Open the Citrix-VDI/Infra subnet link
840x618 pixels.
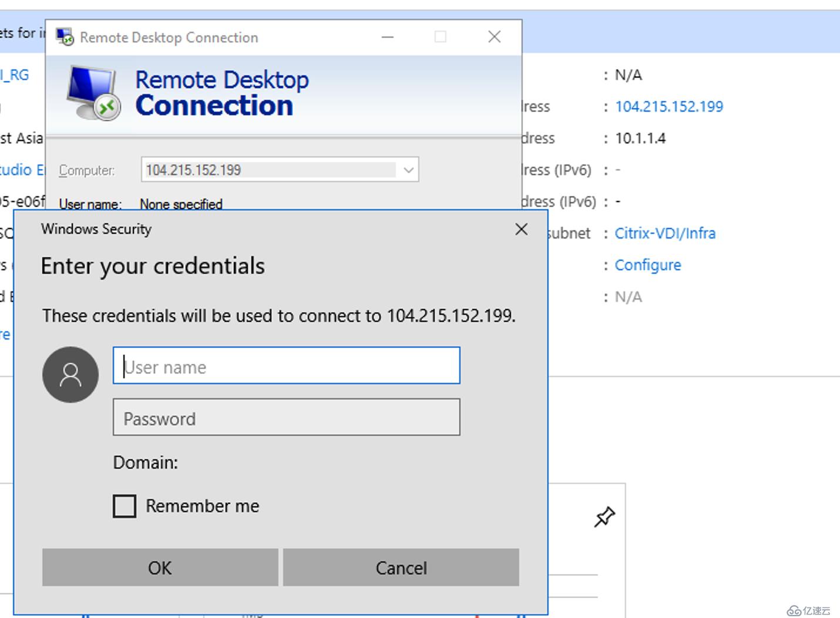(665, 233)
